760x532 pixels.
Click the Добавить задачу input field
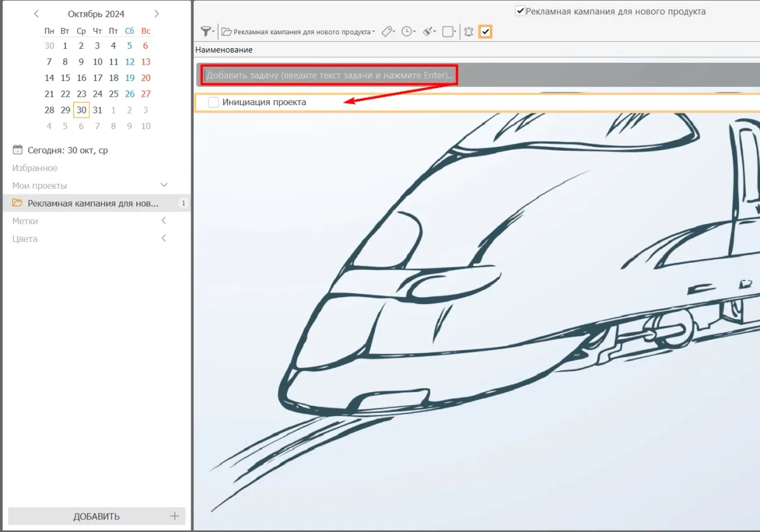(329, 75)
